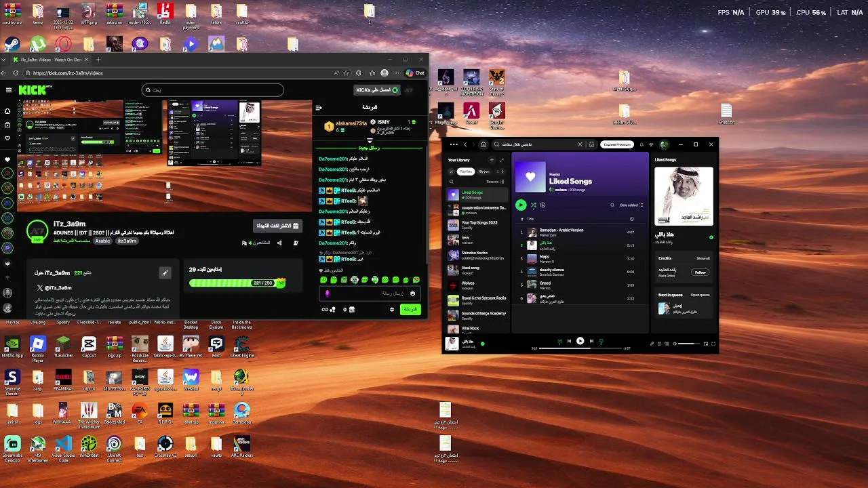Toggle shuffle in Spotify bottom player bar

pyautogui.click(x=559, y=341)
